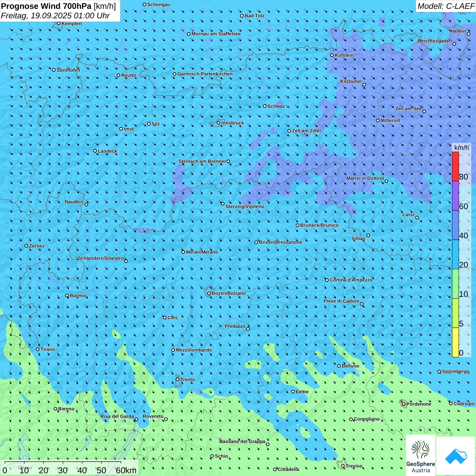Image resolution: width=476 pixels, height=476 pixels.
Task: Click the date 'Freitag, 19.09.2025 01:00 Uhr'
Action: (x=55, y=16)
